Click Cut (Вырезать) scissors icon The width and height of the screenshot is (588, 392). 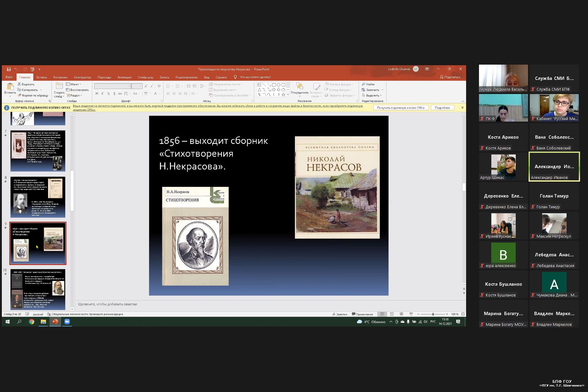pos(19,84)
